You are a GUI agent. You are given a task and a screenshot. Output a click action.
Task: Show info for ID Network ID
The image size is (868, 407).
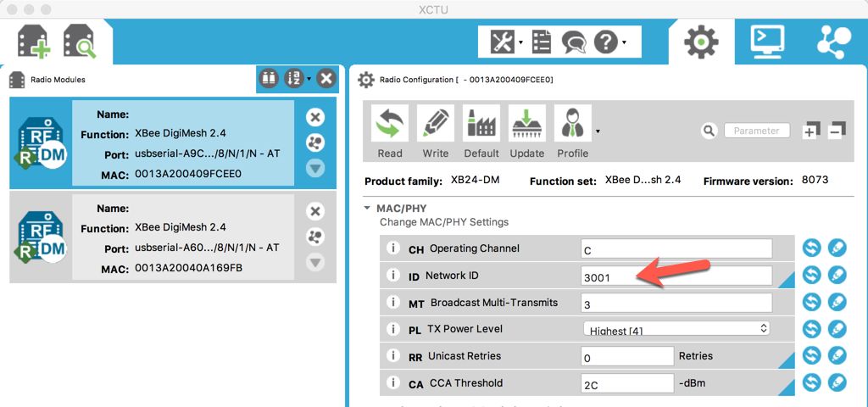point(393,276)
